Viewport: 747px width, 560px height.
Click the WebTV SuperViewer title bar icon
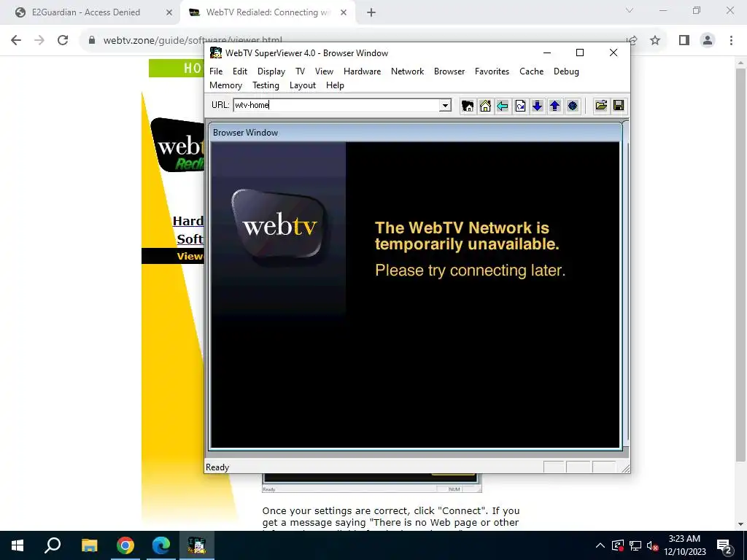pyautogui.click(x=216, y=52)
